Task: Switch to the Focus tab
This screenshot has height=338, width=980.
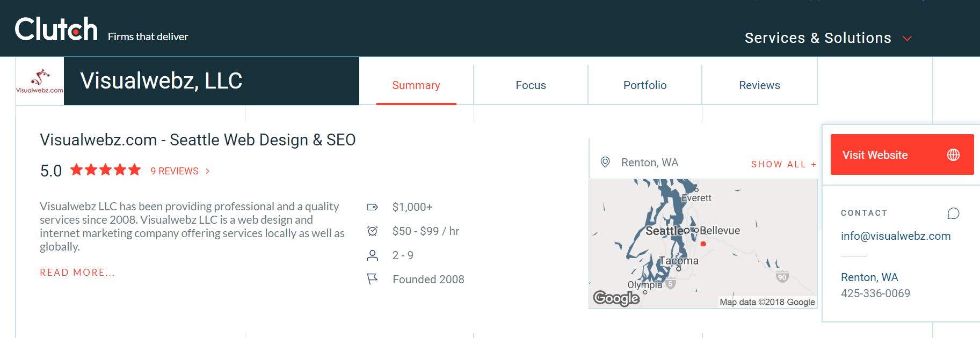Action: coord(531,85)
